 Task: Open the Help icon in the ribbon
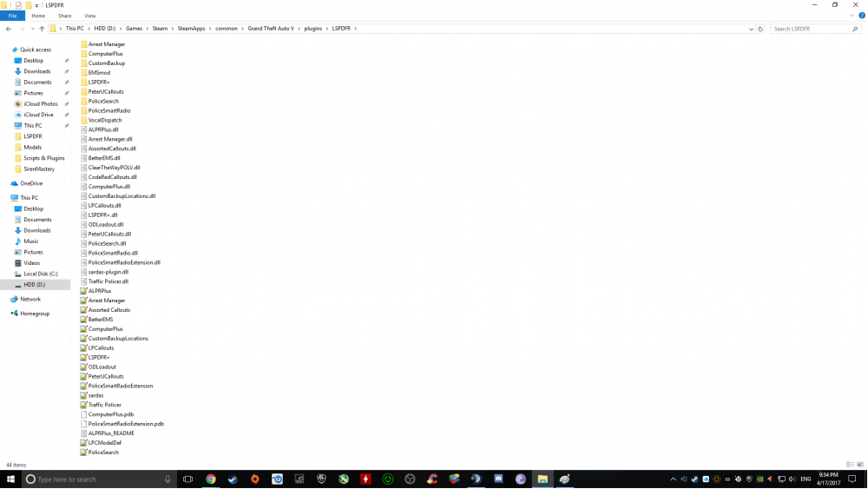[x=862, y=16]
